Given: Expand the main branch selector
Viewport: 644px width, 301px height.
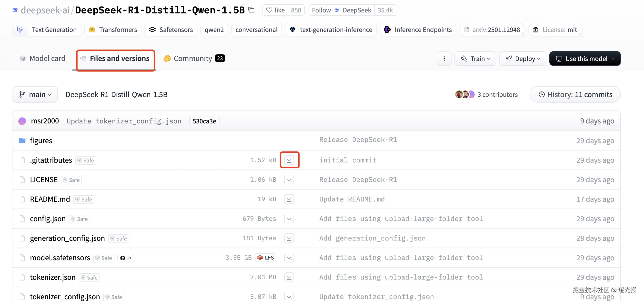Looking at the screenshot, I should tap(35, 94).
